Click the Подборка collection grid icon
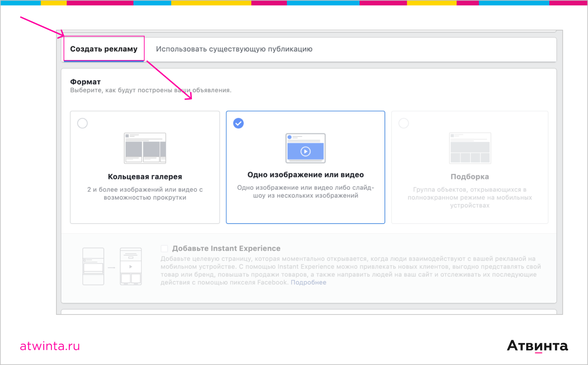The image size is (588, 365). (469, 148)
